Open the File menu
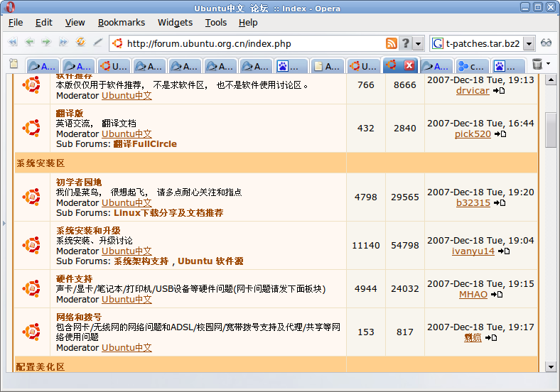The image size is (560, 392). pyautogui.click(x=16, y=23)
